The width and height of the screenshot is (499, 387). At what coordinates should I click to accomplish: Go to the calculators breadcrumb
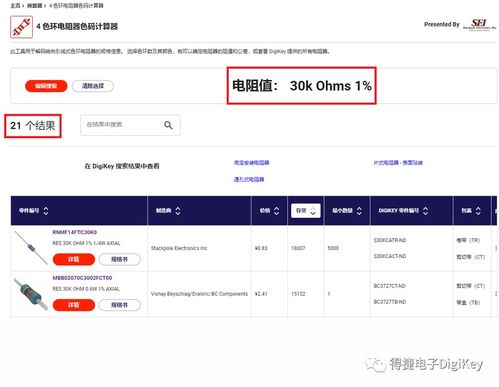(34, 6)
